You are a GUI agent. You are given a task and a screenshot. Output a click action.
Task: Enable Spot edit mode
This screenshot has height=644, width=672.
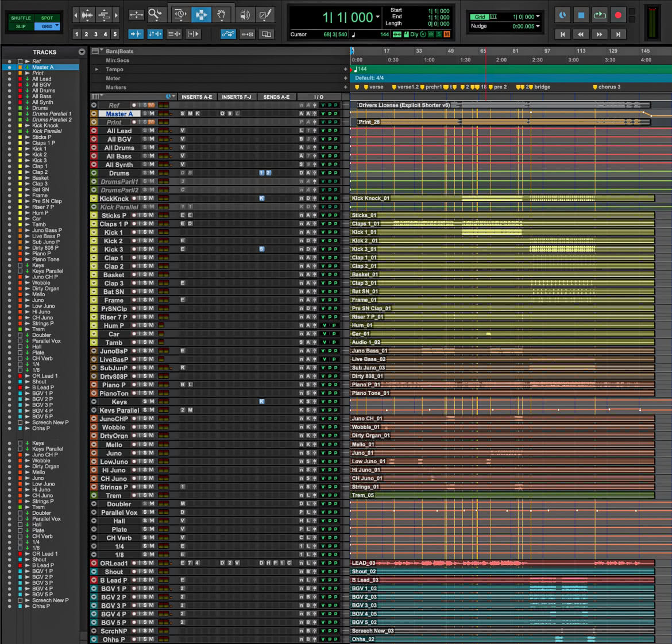[47, 18]
